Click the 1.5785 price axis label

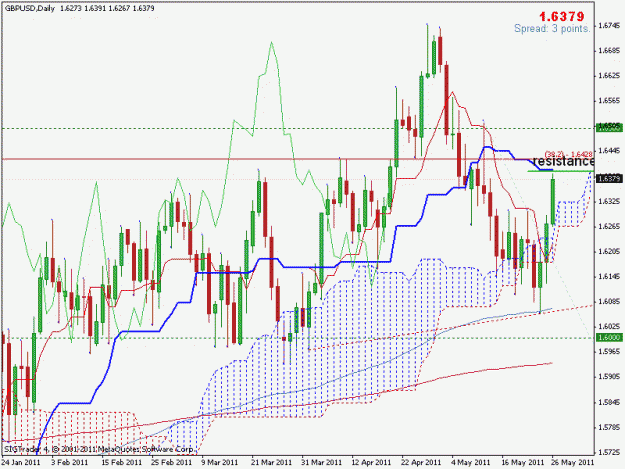(x=609, y=427)
